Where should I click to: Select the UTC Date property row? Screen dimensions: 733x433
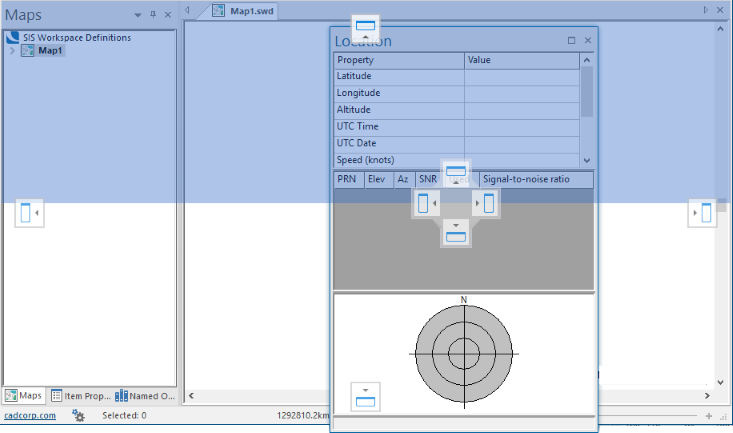(x=456, y=144)
